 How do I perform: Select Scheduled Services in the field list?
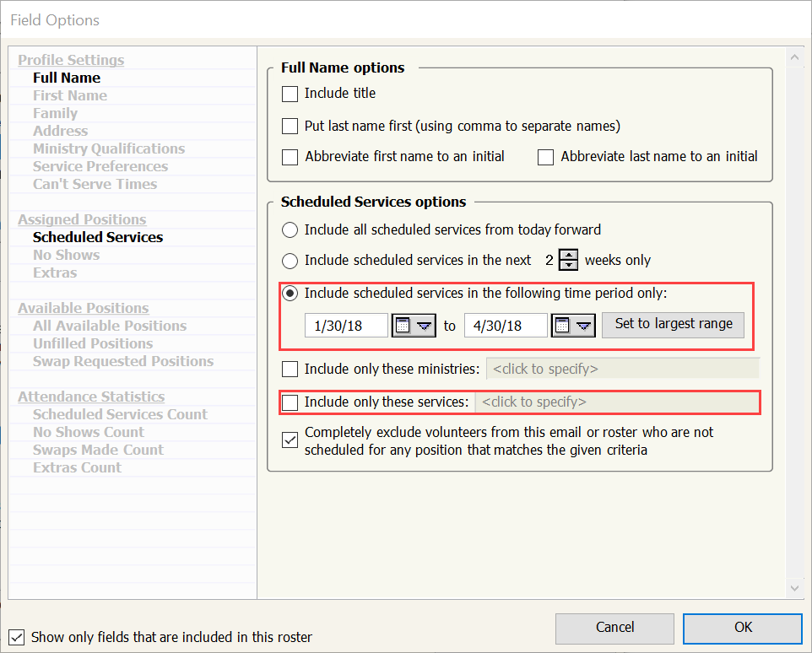[x=98, y=237]
